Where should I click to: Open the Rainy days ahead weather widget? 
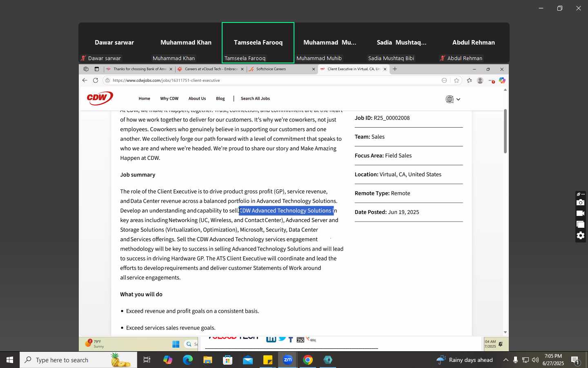point(464,360)
